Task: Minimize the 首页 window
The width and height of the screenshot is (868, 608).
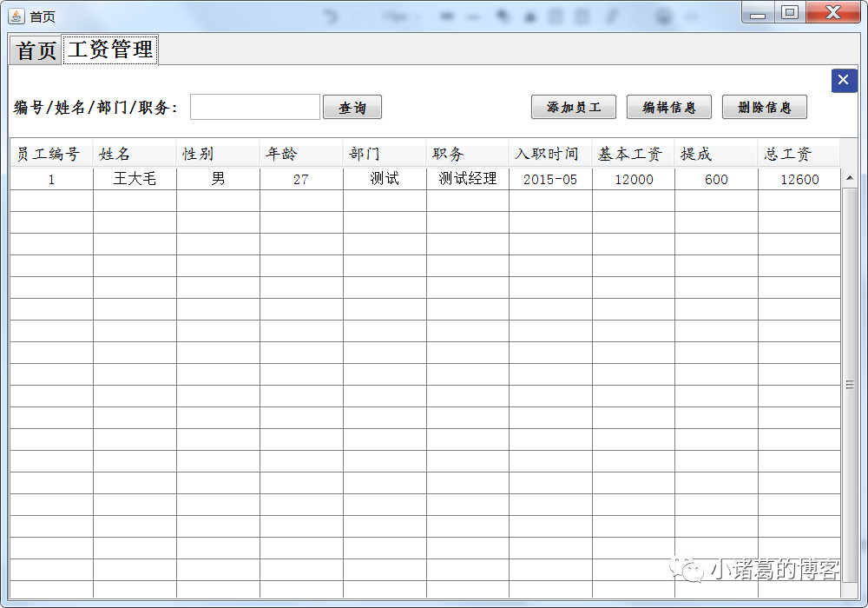Action: click(758, 13)
